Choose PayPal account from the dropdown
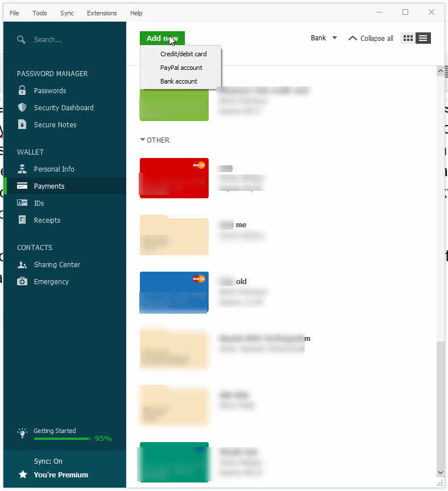Viewport: 448px width, 491px height. (181, 68)
